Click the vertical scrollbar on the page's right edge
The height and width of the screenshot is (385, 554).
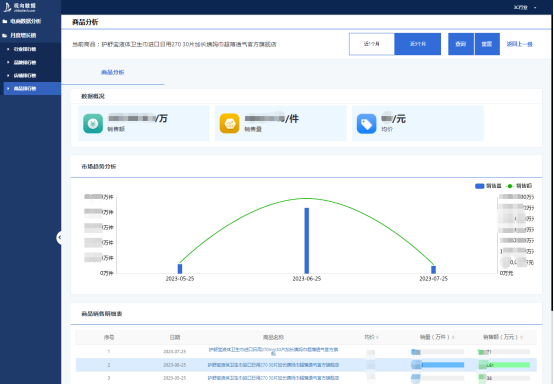pyautogui.click(x=552, y=162)
